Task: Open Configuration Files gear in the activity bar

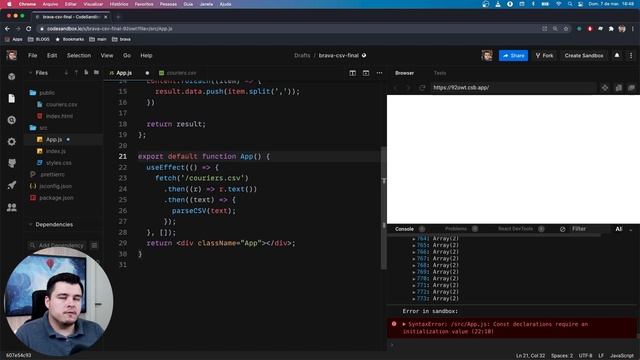Action: point(11,142)
